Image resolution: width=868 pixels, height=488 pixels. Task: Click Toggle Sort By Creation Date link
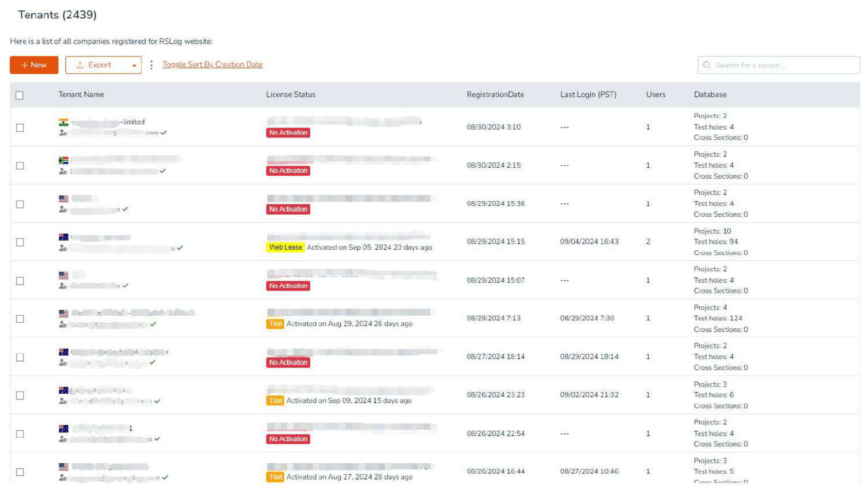(212, 65)
